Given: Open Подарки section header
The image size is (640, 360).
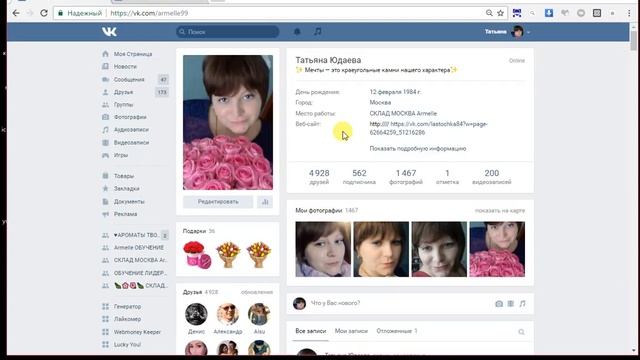Looking at the screenshot, I should click(199, 231).
